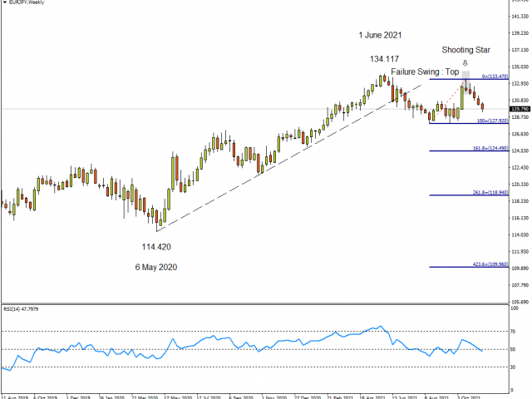Screen dimensions: 532x399
Task: Click the down arrow icon under Shooting Star
Action: (465, 63)
